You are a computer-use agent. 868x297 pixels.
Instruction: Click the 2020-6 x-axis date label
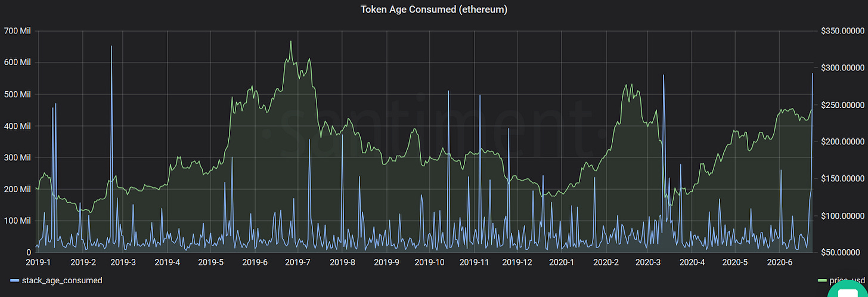coord(779,262)
